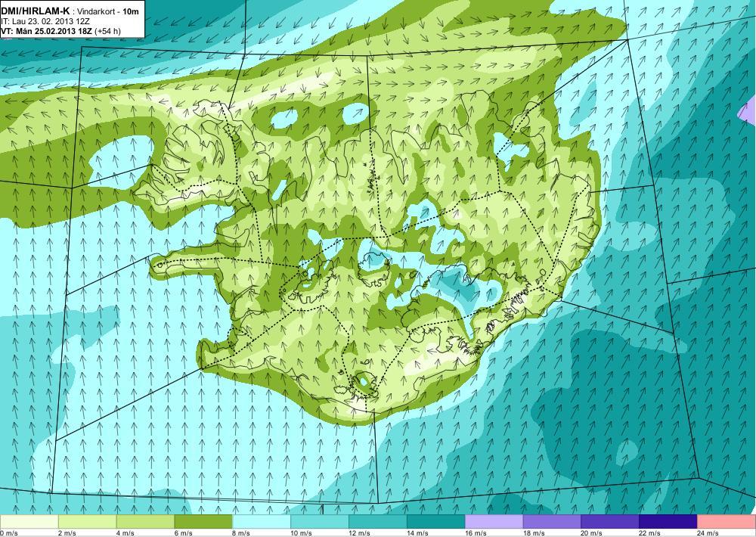Click the "VT: Mán 25.02.2013 18Z" valid time

[47, 31]
